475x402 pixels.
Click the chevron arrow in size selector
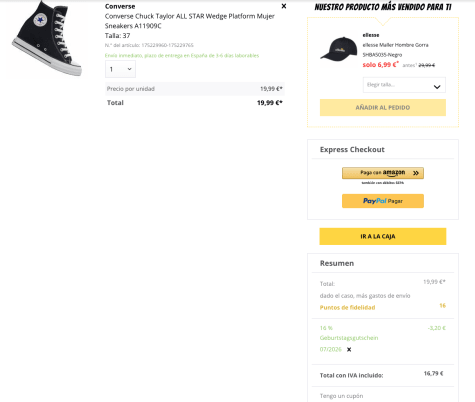pyautogui.click(x=437, y=87)
